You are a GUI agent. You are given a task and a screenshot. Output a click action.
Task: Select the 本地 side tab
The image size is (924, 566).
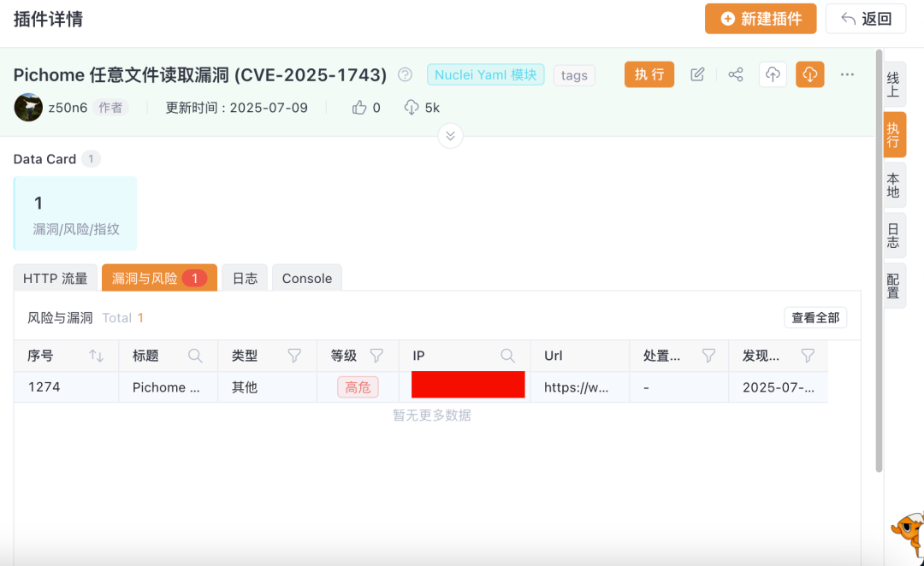click(x=893, y=185)
